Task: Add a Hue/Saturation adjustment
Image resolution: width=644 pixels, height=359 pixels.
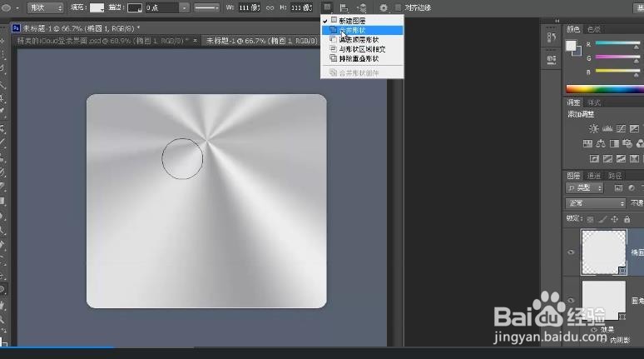Action: tap(587, 143)
